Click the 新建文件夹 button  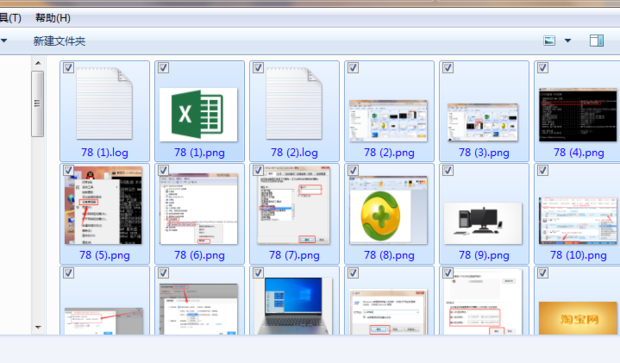(59, 41)
